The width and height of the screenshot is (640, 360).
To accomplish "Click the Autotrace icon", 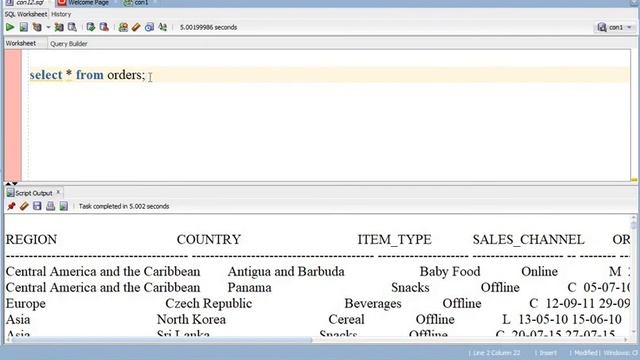I will 59,27.
